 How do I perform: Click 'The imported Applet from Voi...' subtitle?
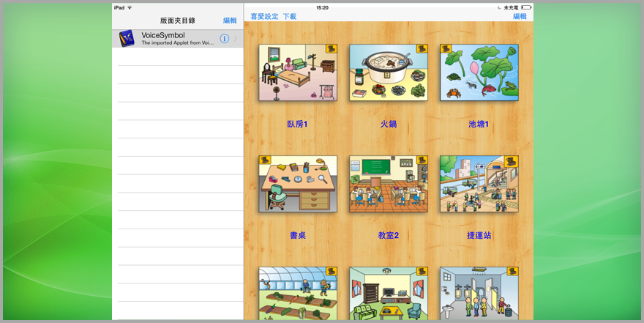coord(178,42)
